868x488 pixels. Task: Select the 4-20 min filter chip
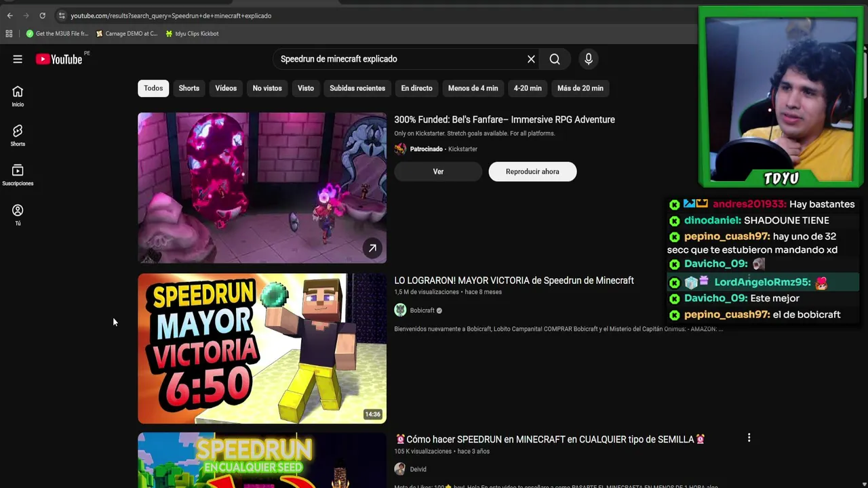[x=528, y=88]
